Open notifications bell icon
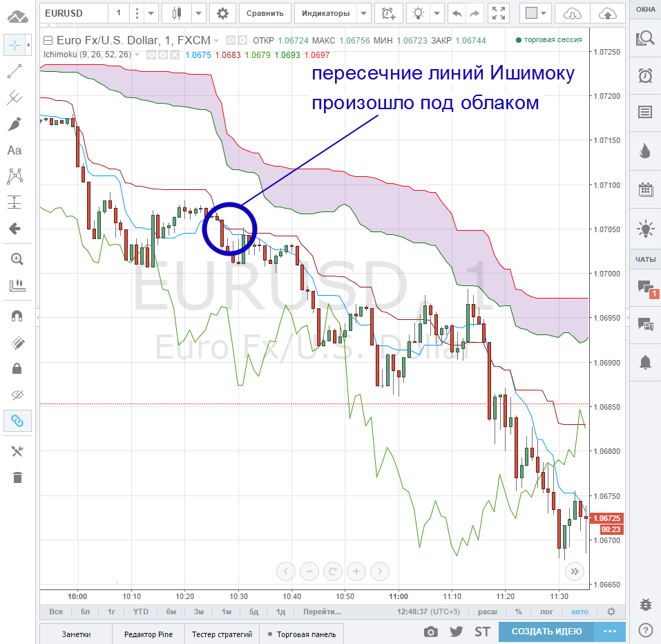 click(645, 362)
